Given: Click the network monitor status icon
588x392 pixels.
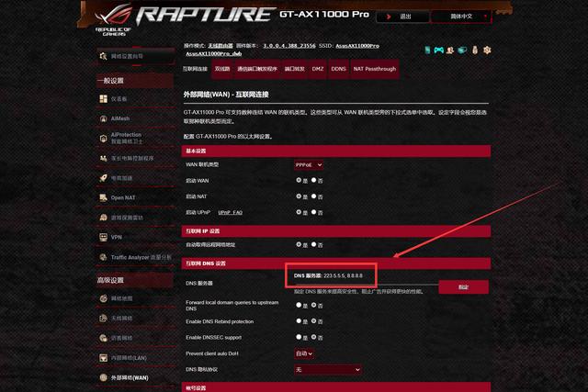Looking at the screenshot, I should pos(462,50).
